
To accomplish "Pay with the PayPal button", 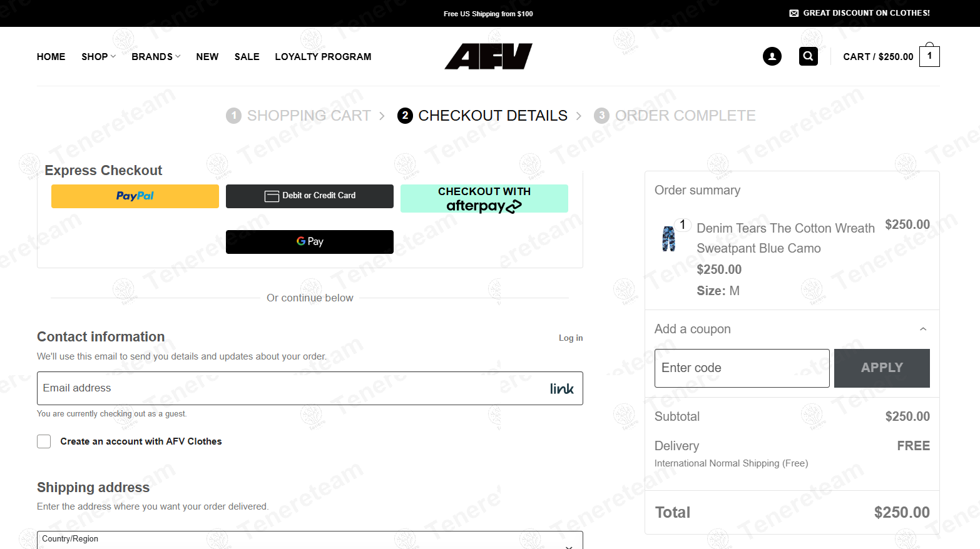I will 135,196.
